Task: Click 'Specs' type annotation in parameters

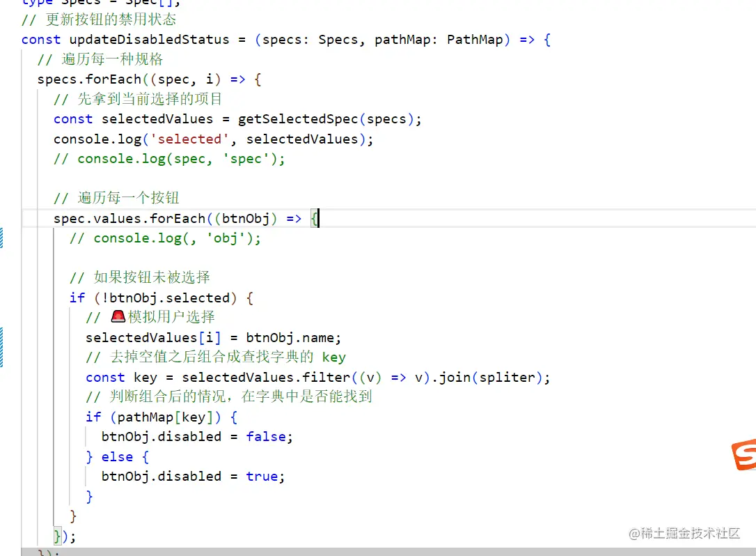Action: pos(338,40)
